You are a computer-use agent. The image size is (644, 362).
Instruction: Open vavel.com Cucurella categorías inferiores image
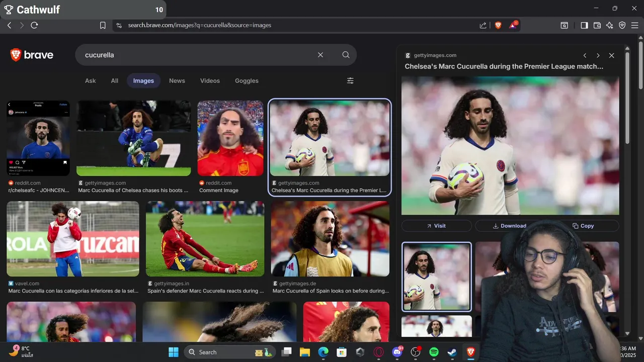tap(73, 239)
